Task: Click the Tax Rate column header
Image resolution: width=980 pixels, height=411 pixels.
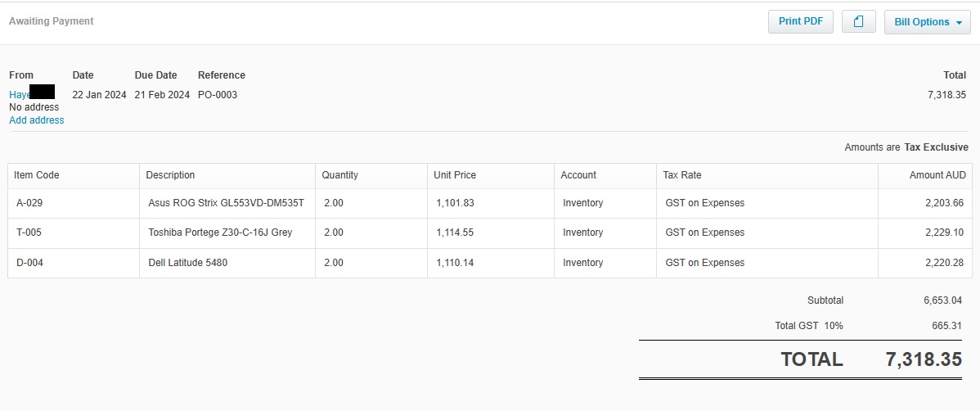Action: point(682,175)
